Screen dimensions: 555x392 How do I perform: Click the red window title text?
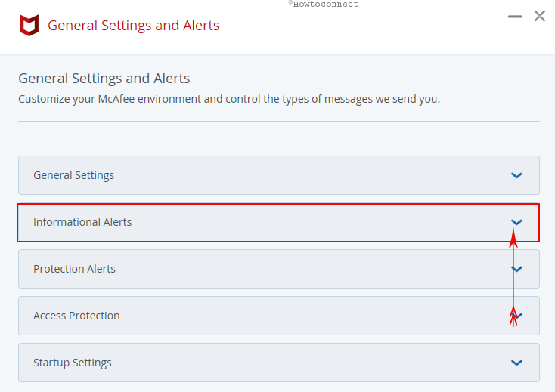coord(133,26)
